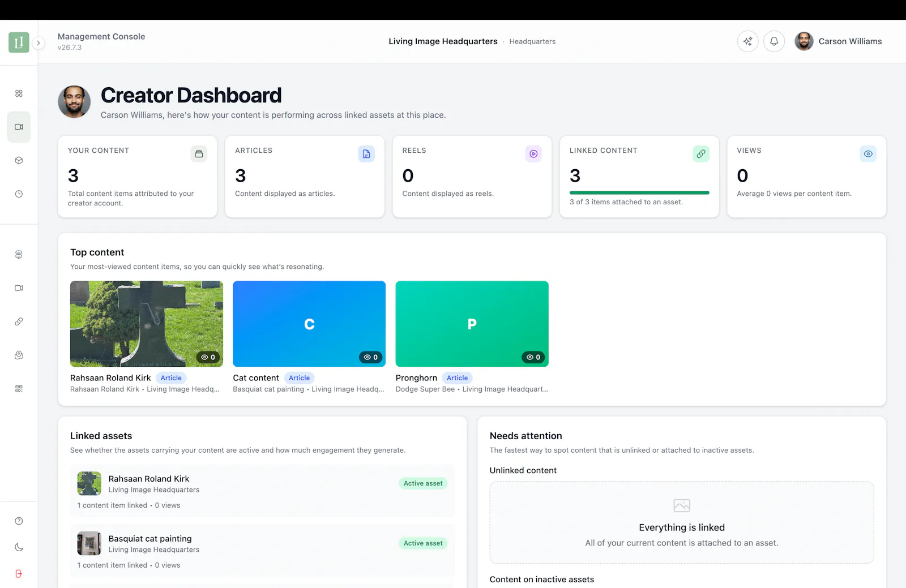Click the signpost sidebar icon
This screenshot has height=588, width=906.
19,255
